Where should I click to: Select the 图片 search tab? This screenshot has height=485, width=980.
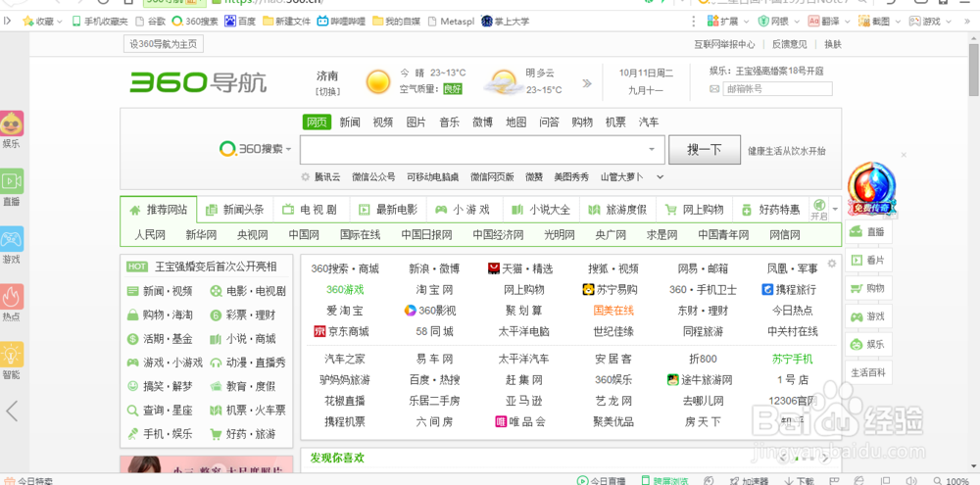[416, 121]
